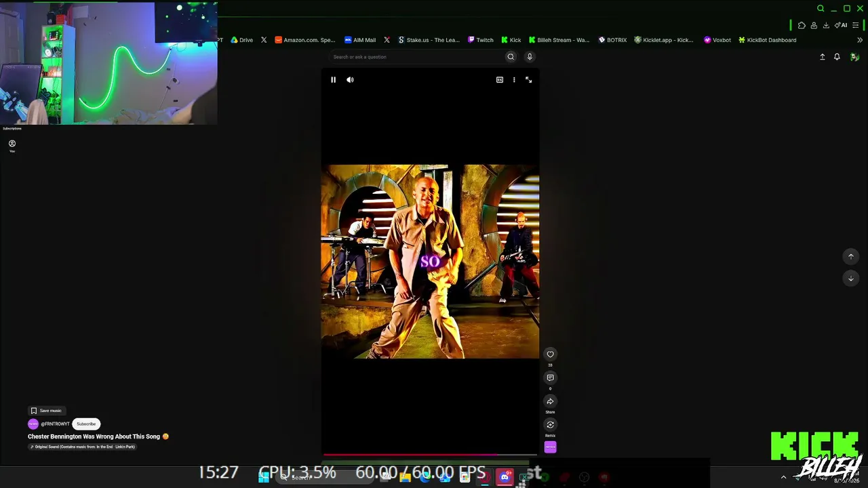Click the browser title bar search icon

coord(821,8)
